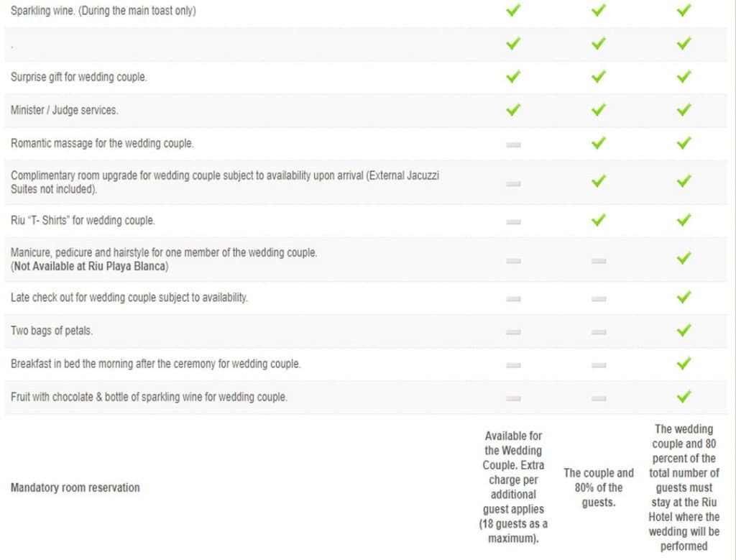Click middle column checkmark for Riu T-Shirts row

tap(598, 219)
